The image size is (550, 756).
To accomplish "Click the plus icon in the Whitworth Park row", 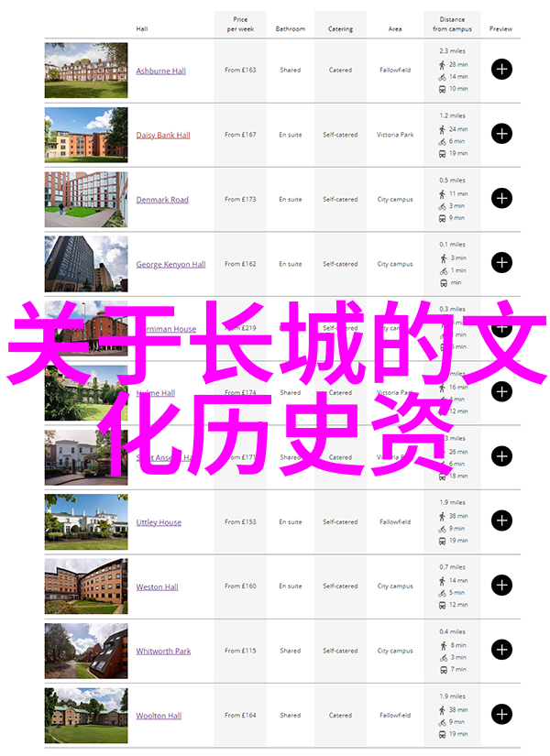I will pyautogui.click(x=501, y=650).
